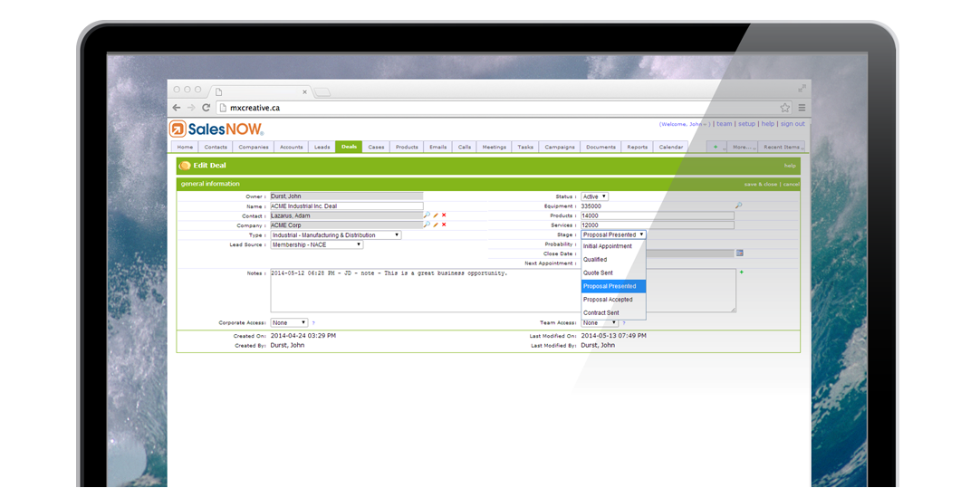Select Initial Appointment stage option

pyautogui.click(x=614, y=246)
